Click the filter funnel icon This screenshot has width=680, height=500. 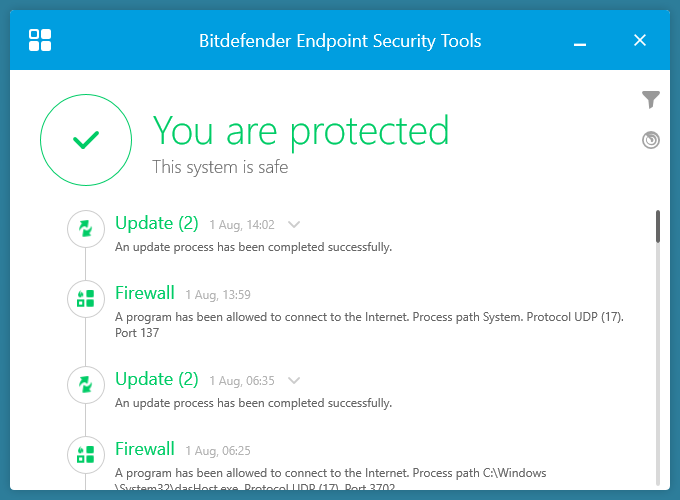click(651, 99)
